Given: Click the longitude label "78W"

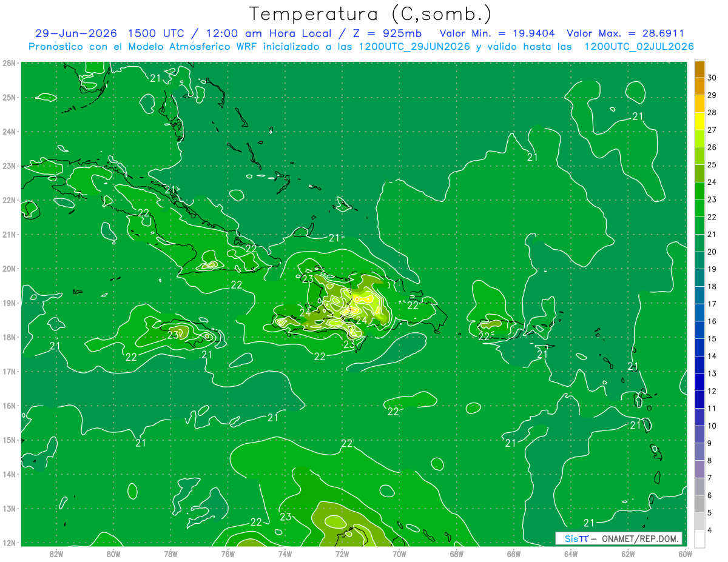Looking at the screenshot, I should click(x=170, y=554).
